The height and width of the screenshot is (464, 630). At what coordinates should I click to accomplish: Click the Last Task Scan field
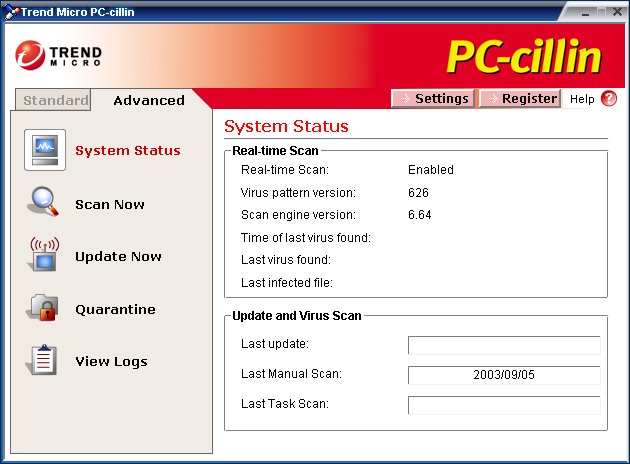(x=504, y=405)
